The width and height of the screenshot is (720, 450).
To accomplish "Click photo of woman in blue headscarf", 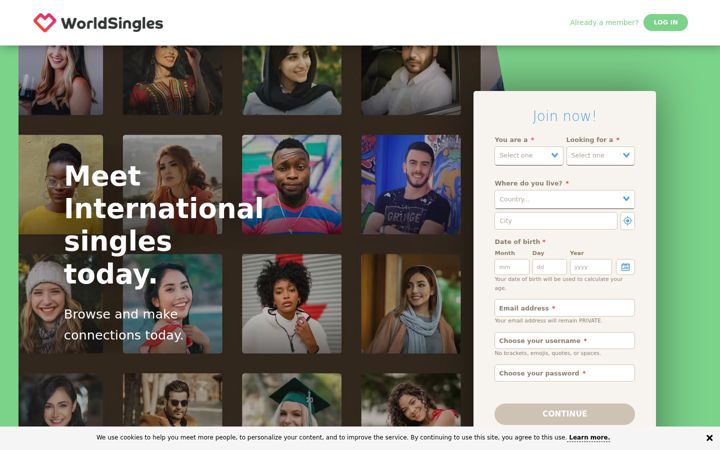I will click(x=411, y=304).
